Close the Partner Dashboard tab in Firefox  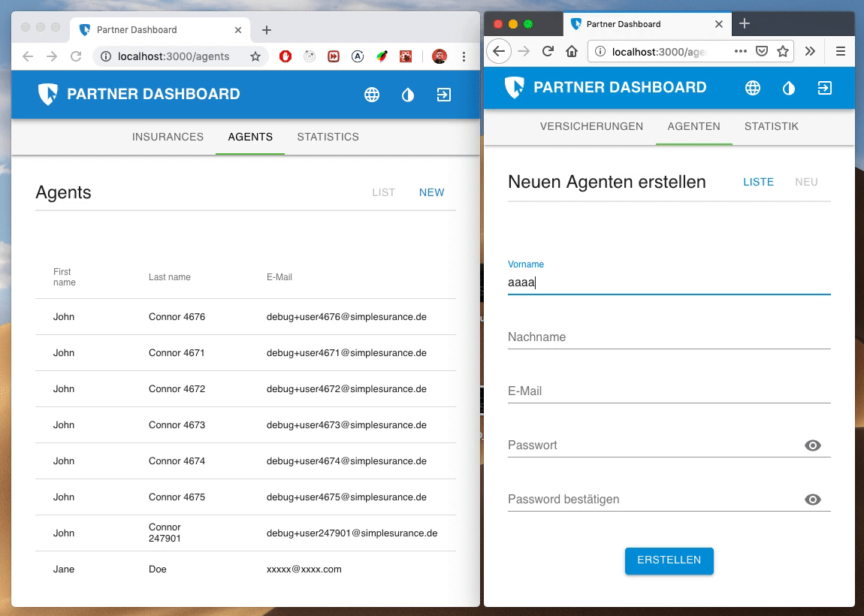tap(718, 24)
